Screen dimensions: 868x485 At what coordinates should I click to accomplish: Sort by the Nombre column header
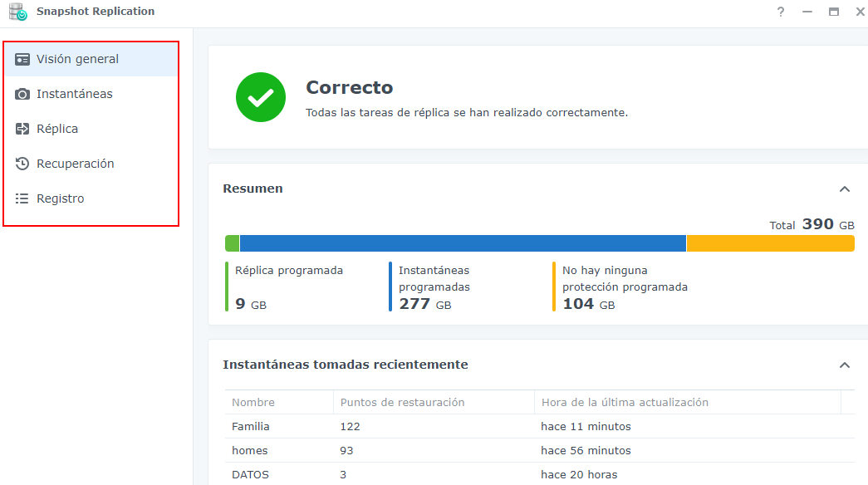tap(253, 403)
